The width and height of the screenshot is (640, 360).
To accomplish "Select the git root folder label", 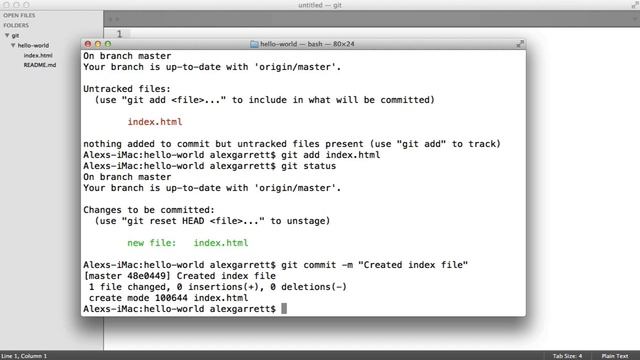I will click(15, 36).
